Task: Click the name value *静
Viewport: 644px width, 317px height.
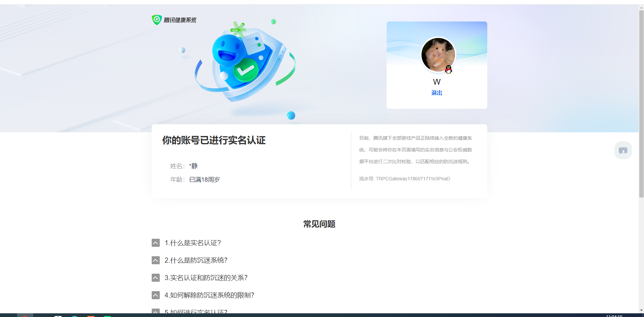Action: pyautogui.click(x=193, y=166)
